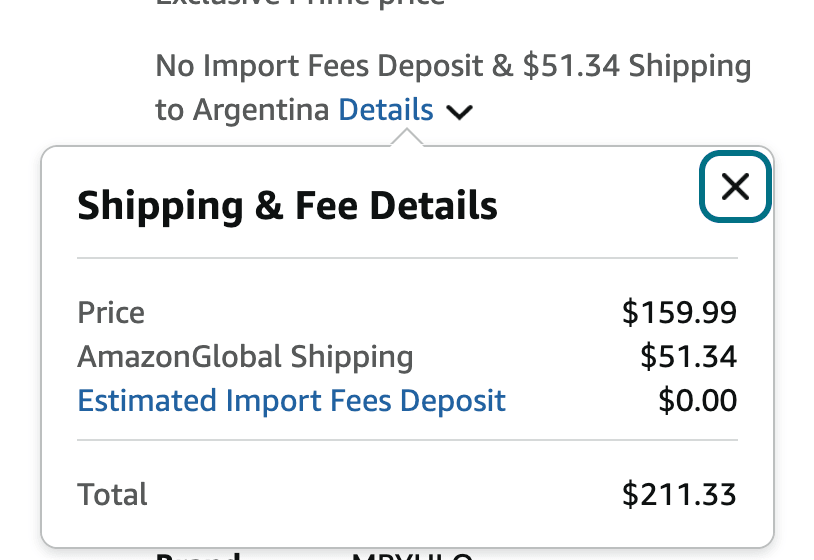The image size is (814, 560).
Task: Click the $0.00 import fees amount
Action: [697, 401]
